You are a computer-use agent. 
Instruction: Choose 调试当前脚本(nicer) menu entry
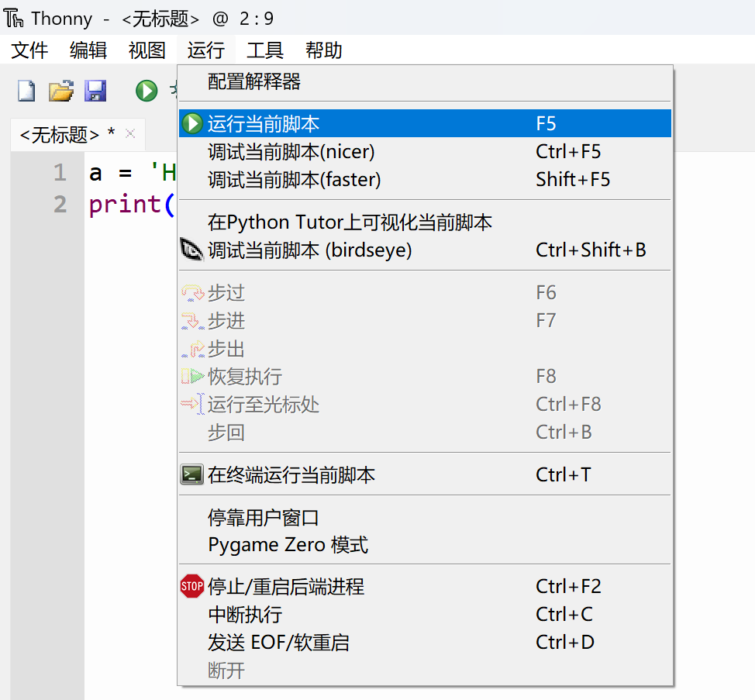point(291,152)
